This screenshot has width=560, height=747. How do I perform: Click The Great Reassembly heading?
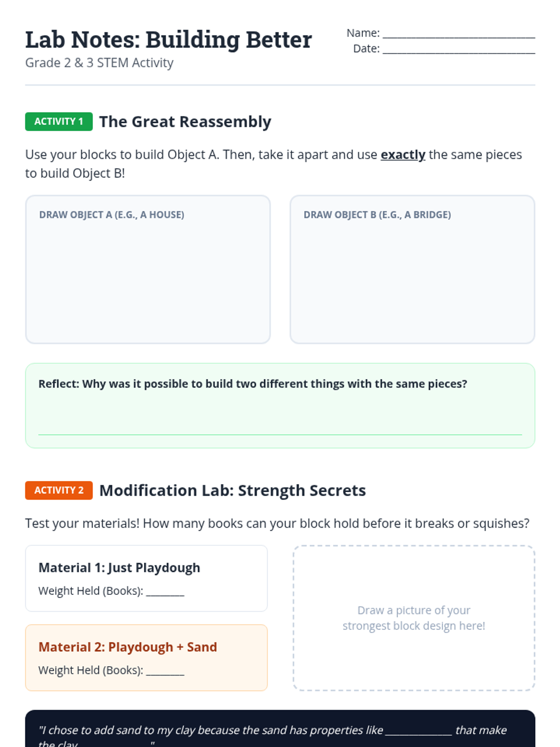185,122
